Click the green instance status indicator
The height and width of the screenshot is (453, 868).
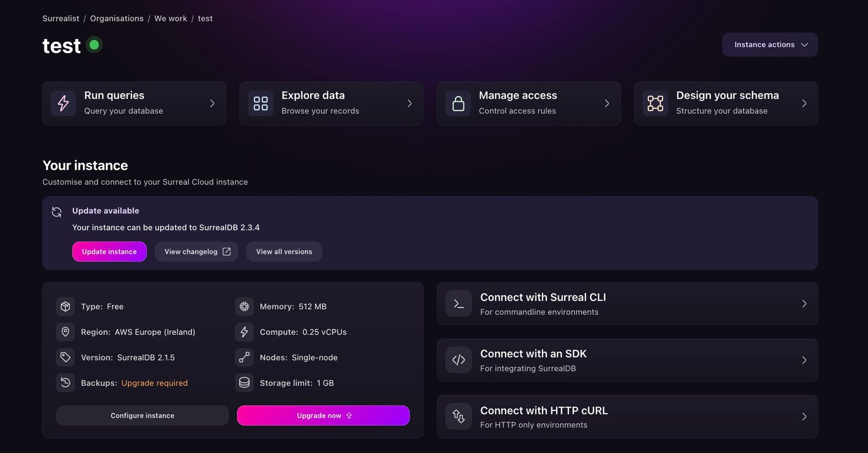94,45
